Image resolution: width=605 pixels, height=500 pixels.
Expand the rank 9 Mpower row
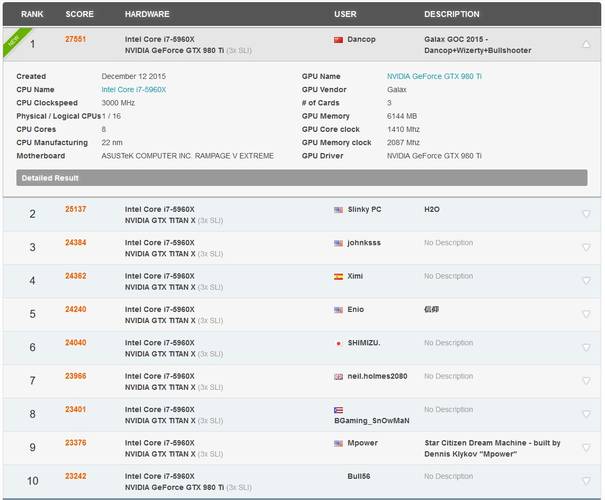pyautogui.click(x=586, y=447)
